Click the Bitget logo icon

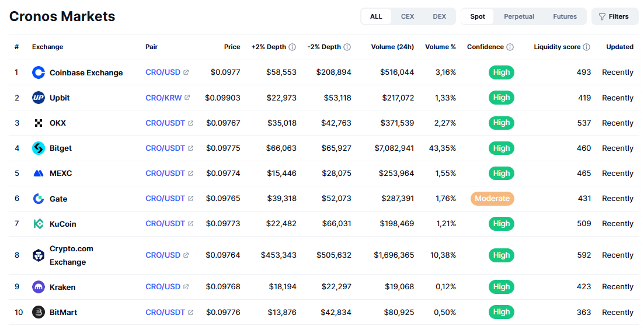coord(39,148)
